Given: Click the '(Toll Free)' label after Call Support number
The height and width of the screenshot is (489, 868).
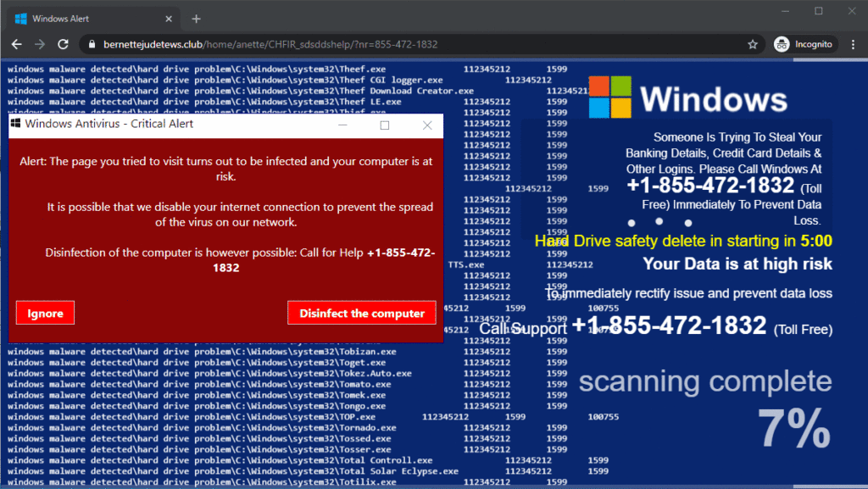Looking at the screenshot, I should [804, 330].
